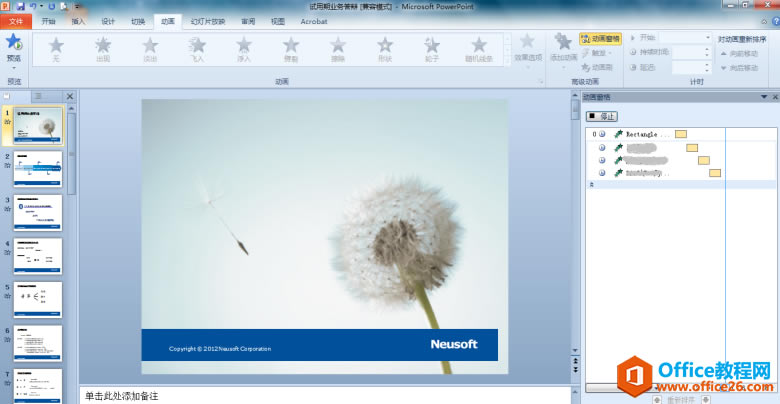Click the 添加动画 (Add Animation) icon
Image resolution: width=780 pixels, height=404 pixels.
[563, 42]
